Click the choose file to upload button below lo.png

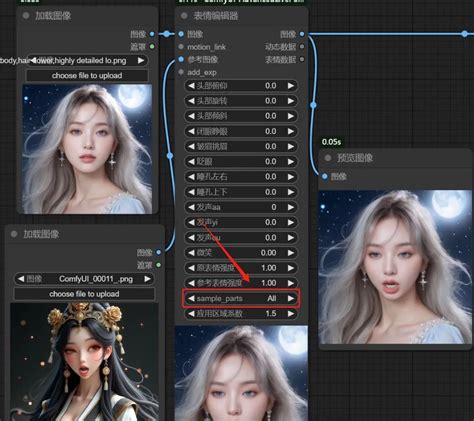(87, 76)
